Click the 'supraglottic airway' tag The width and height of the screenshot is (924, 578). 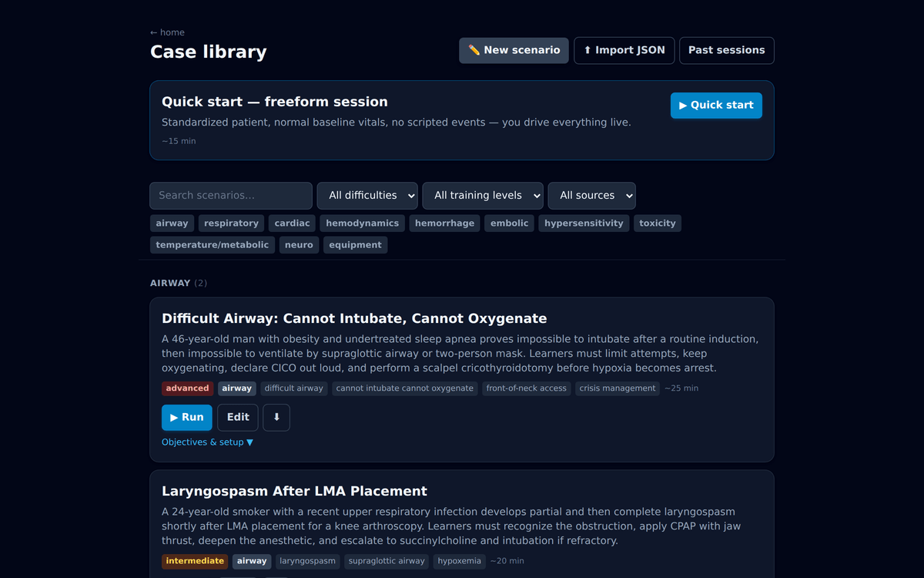click(x=387, y=561)
